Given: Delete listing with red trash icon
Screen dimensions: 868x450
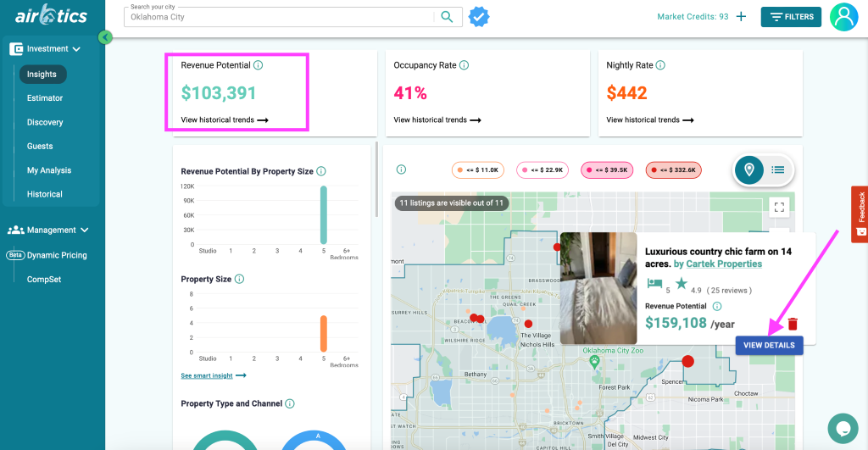Looking at the screenshot, I should point(793,324).
